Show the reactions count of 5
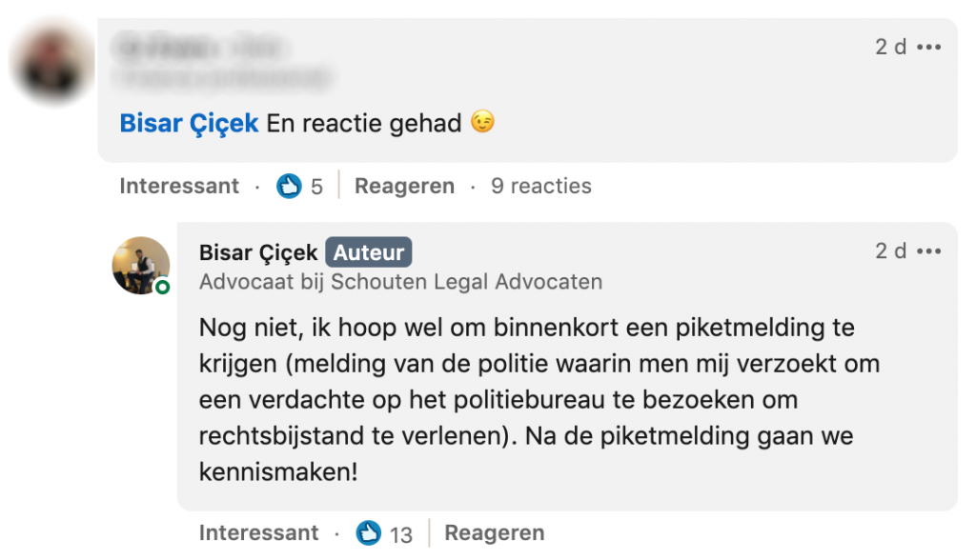Viewport: 976px width, 560px height. coord(316,188)
